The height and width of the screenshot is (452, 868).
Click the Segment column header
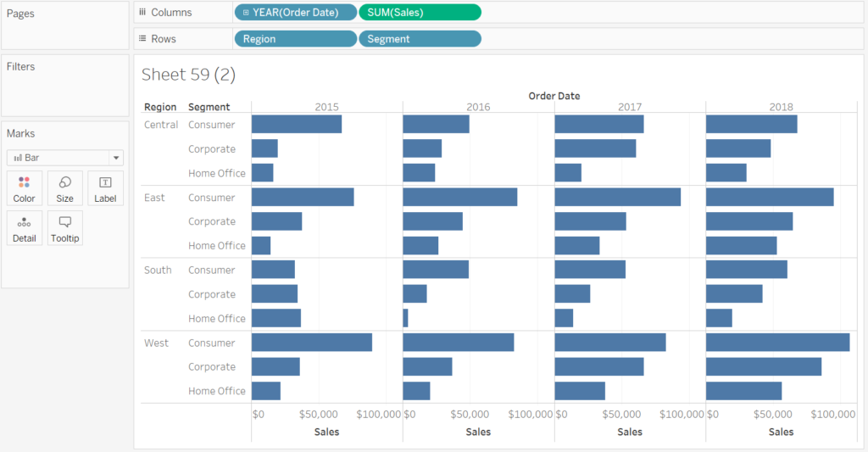tap(209, 107)
